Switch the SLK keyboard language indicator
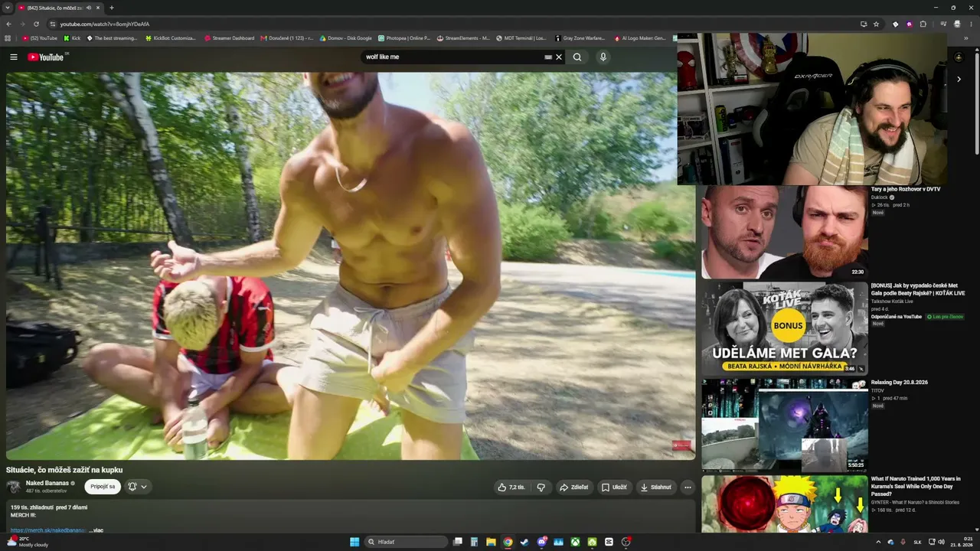The width and height of the screenshot is (980, 551). pyautogui.click(x=917, y=542)
